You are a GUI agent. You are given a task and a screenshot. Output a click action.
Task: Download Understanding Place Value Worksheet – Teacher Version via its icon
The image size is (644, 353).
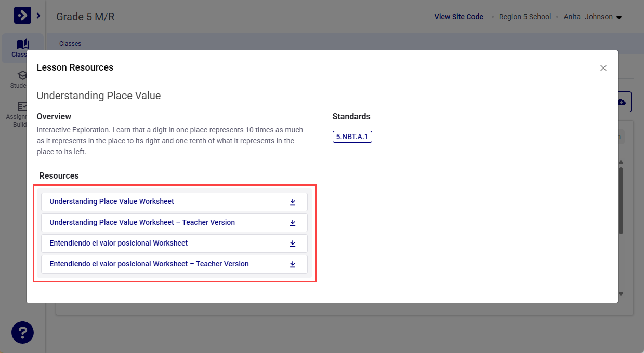pyautogui.click(x=293, y=223)
